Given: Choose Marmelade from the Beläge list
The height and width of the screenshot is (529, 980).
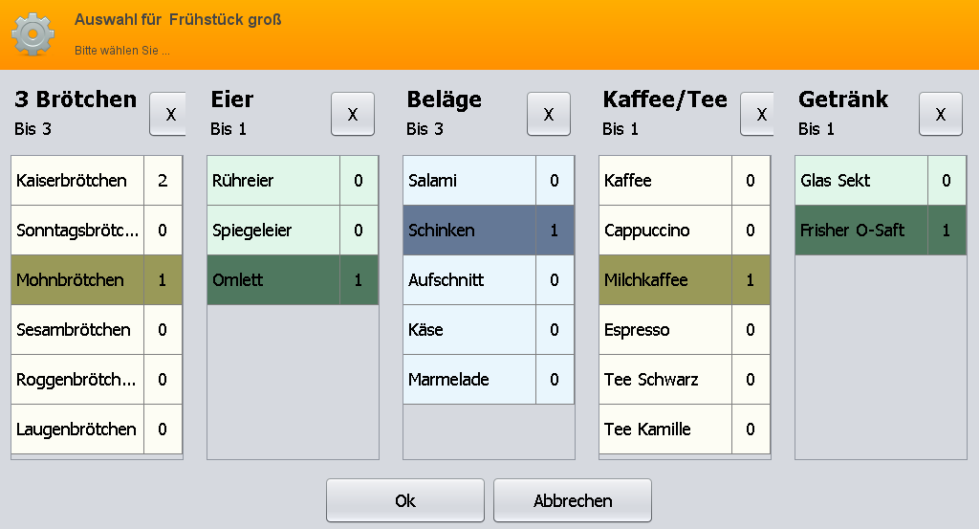Looking at the screenshot, I should coord(489,380).
